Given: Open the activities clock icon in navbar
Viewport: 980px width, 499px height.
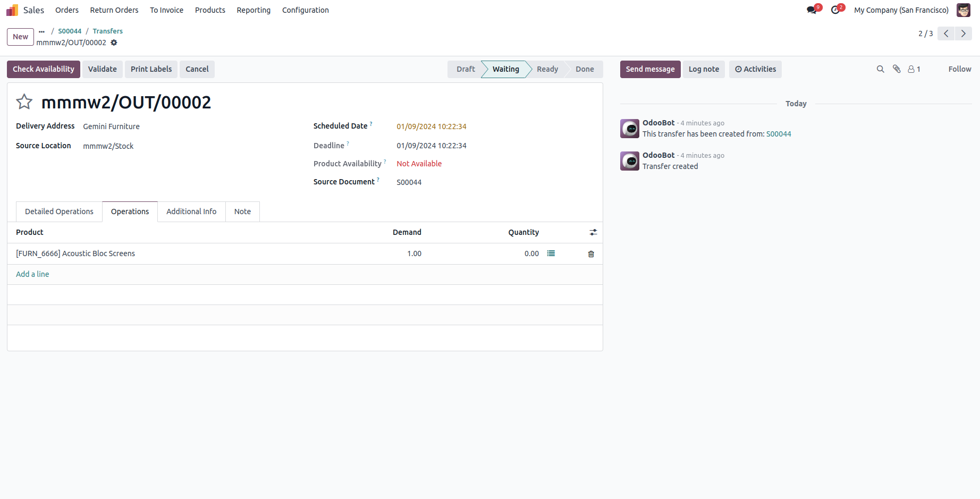Looking at the screenshot, I should tap(835, 10).
